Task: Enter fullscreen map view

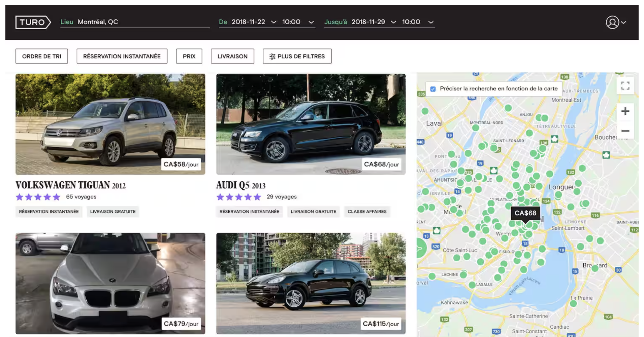Action: click(x=625, y=86)
